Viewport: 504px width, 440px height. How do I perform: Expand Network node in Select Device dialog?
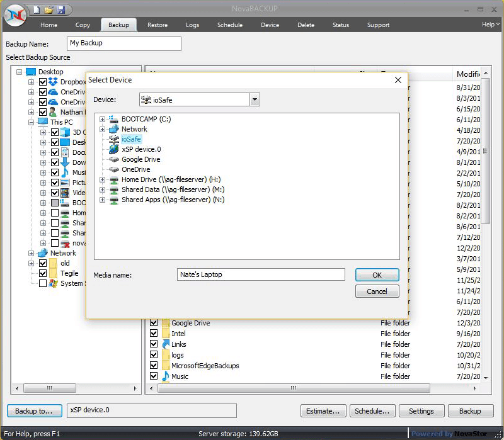pos(102,129)
